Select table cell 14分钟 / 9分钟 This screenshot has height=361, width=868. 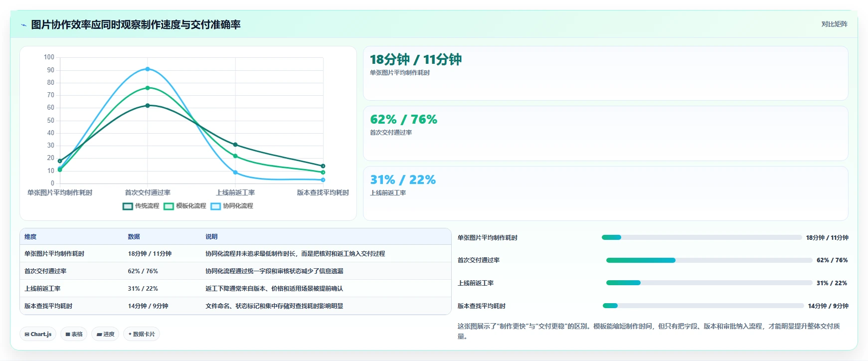148,306
